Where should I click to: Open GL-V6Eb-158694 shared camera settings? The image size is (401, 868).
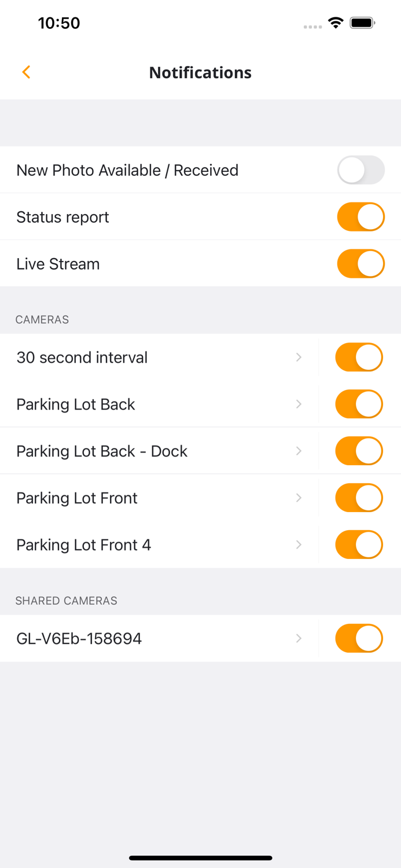[299, 638]
